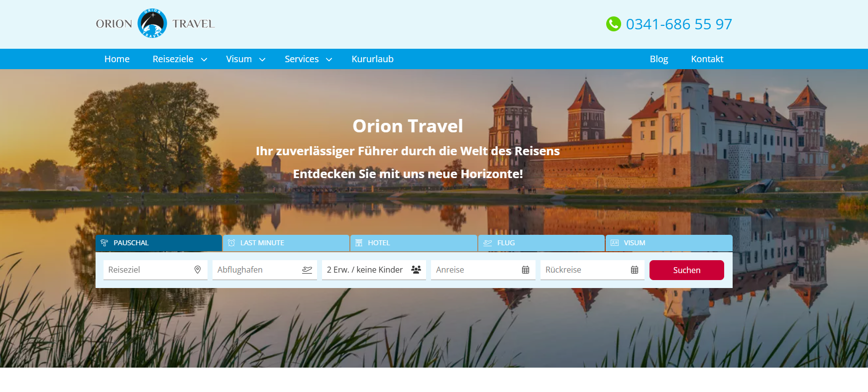Click the palm umbrella icon on Pauschal tab
The width and height of the screenshot is (868, 392).
click(x=105, y=243)
